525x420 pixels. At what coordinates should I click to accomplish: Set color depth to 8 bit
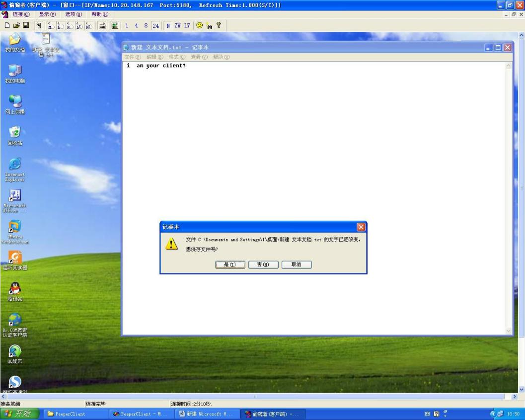(x=146, y=25)
